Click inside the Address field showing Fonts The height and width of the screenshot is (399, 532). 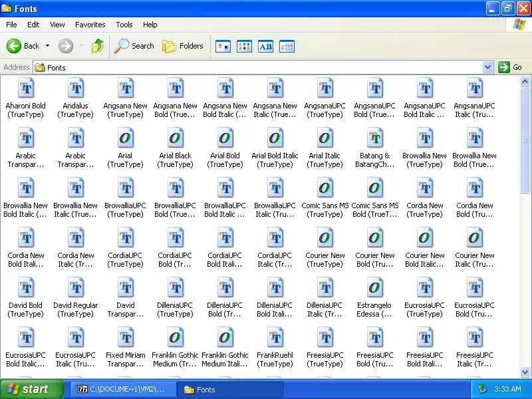(x=258, y=68)
